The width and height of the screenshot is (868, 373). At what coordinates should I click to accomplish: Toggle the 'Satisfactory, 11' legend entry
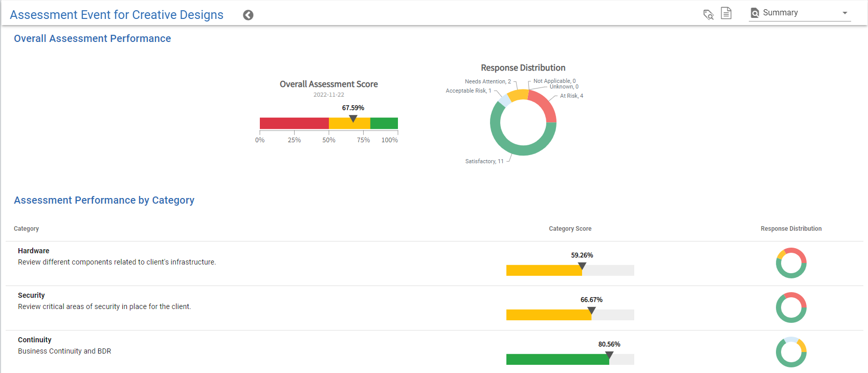[x=483, y=161]
